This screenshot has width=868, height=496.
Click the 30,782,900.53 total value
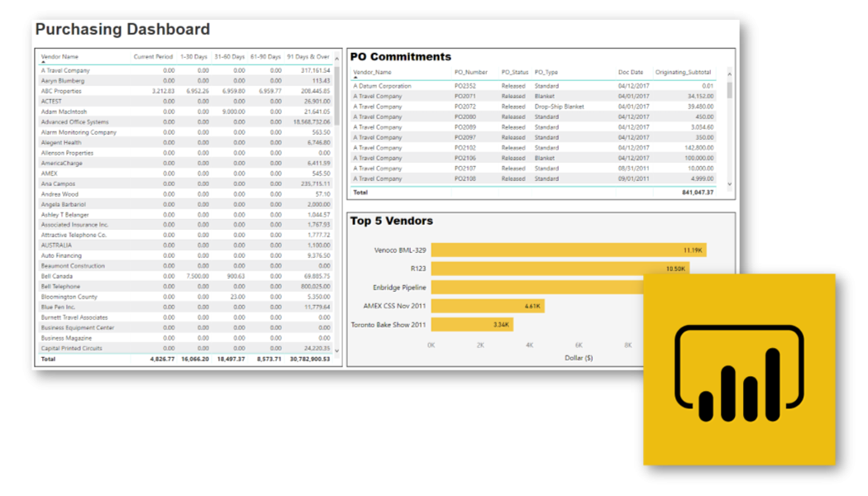310,360
